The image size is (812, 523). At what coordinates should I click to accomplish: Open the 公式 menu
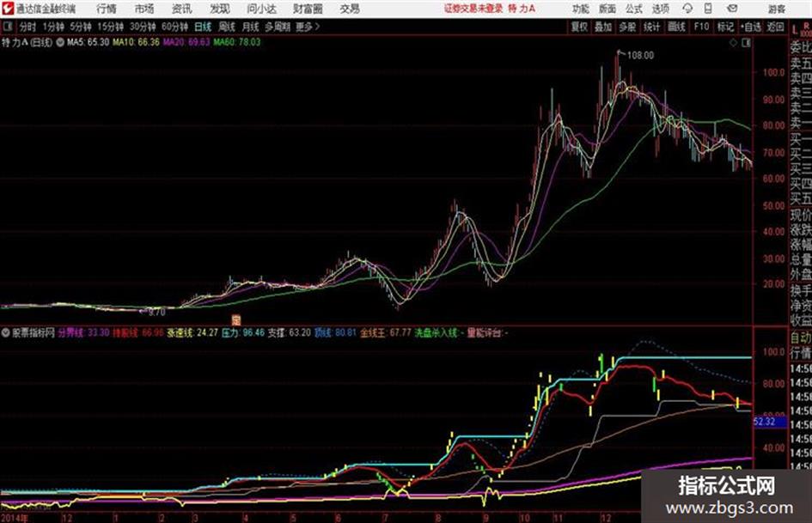tap(634, 9)
